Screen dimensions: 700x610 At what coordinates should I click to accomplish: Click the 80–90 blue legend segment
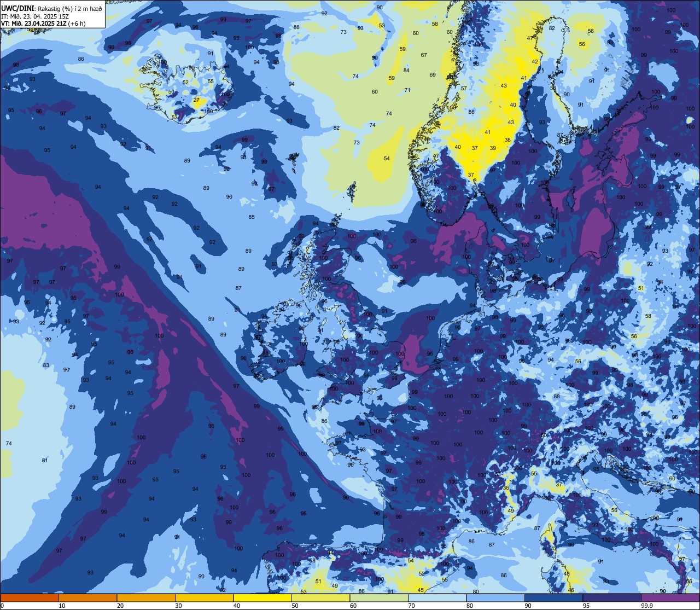coord(495,598)
